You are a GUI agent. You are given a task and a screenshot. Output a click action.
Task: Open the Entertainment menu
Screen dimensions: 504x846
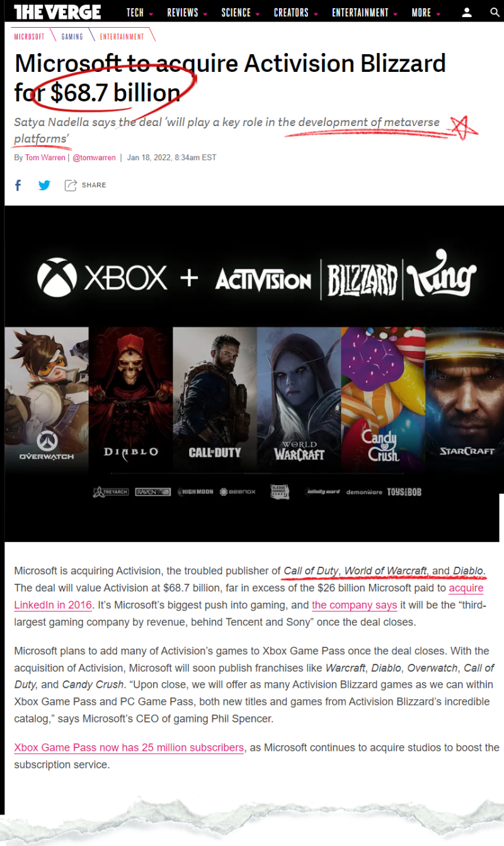[x=365, y=13]
